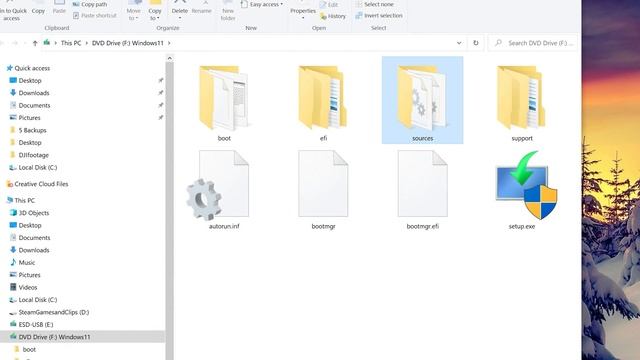Select the bootmgr file icon

(323, 184)
